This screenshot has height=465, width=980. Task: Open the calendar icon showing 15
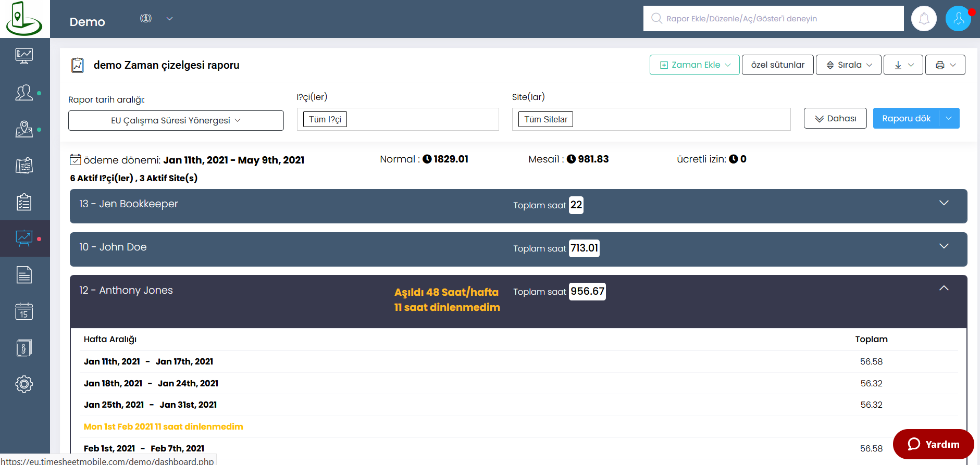[24, 311]
